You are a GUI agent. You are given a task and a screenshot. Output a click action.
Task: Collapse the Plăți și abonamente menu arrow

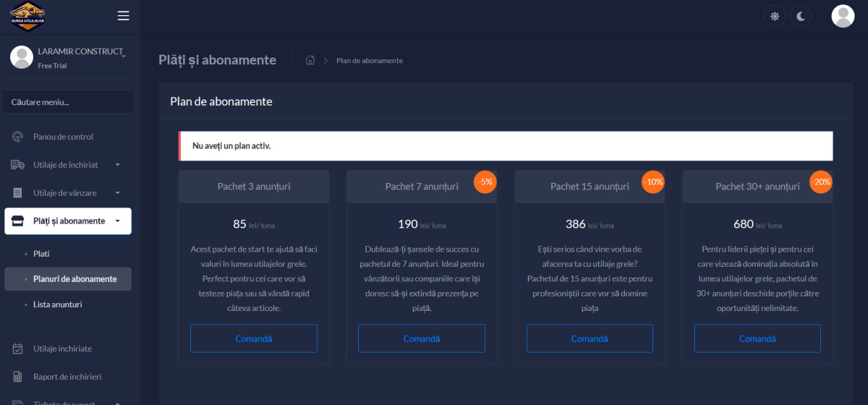point(117,221)
